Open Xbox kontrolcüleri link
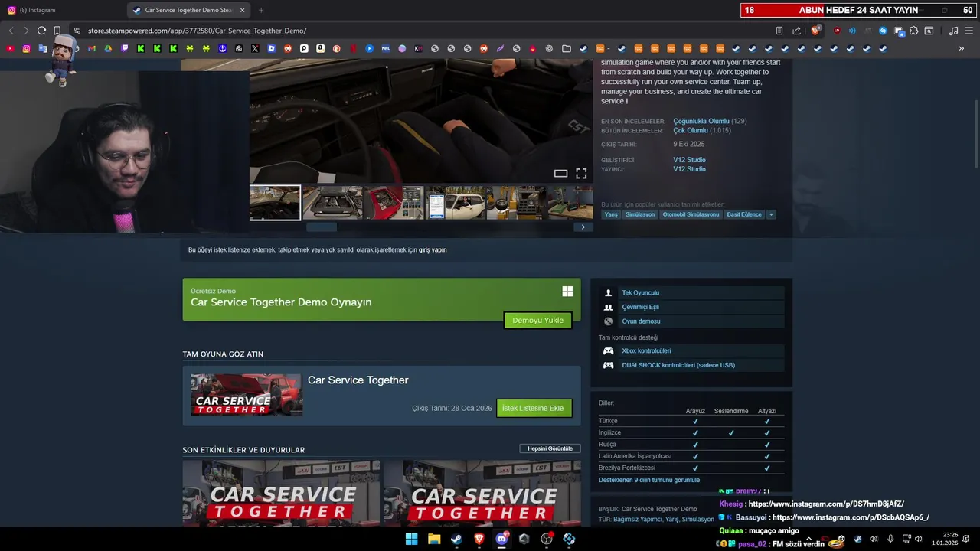The width and height of the screenshot is (980, 551). click(646, 350)
